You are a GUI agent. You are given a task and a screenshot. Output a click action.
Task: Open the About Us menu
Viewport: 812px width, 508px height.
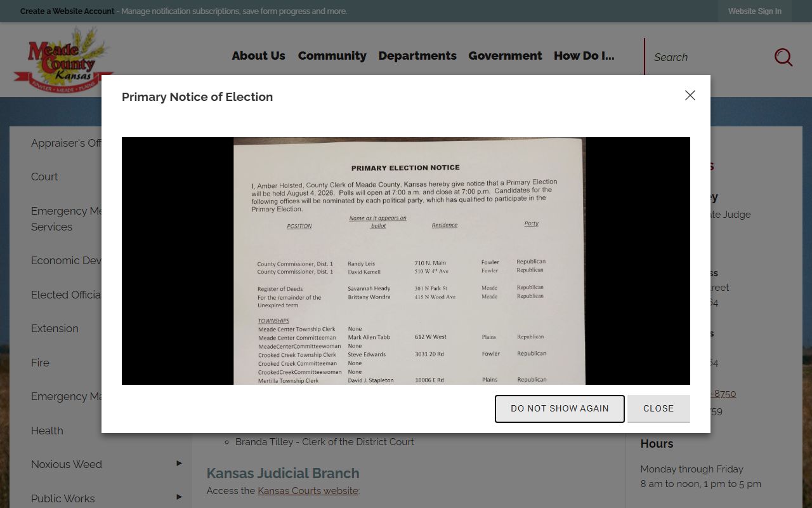pyautogui.click(x=258, y=56)
